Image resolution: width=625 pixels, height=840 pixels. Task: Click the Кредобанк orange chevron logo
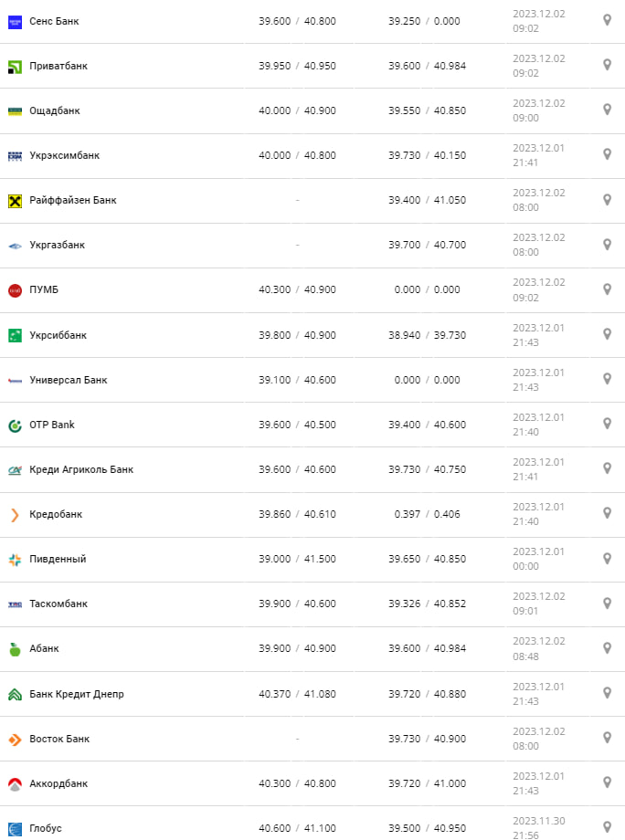click(15, 515)
